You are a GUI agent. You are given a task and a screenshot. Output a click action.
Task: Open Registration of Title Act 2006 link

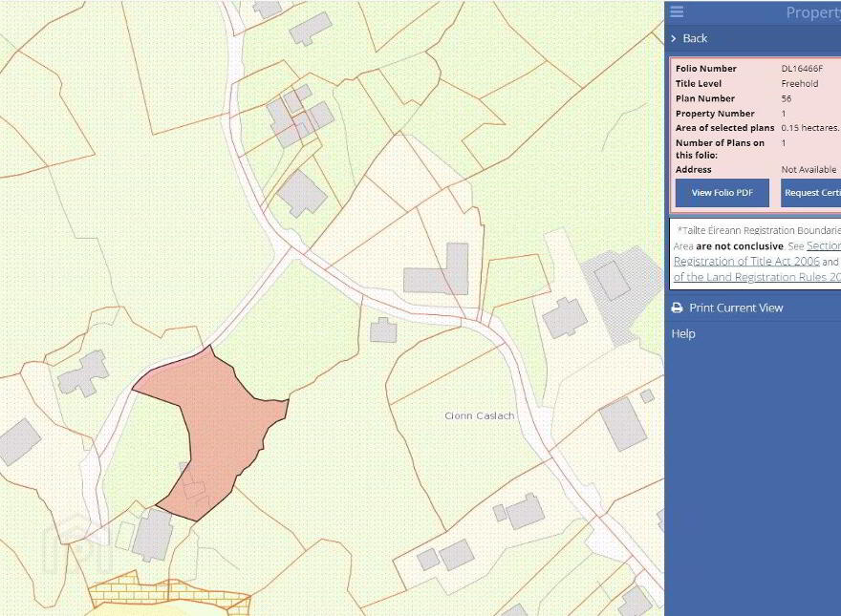click(x=746, y=261)
